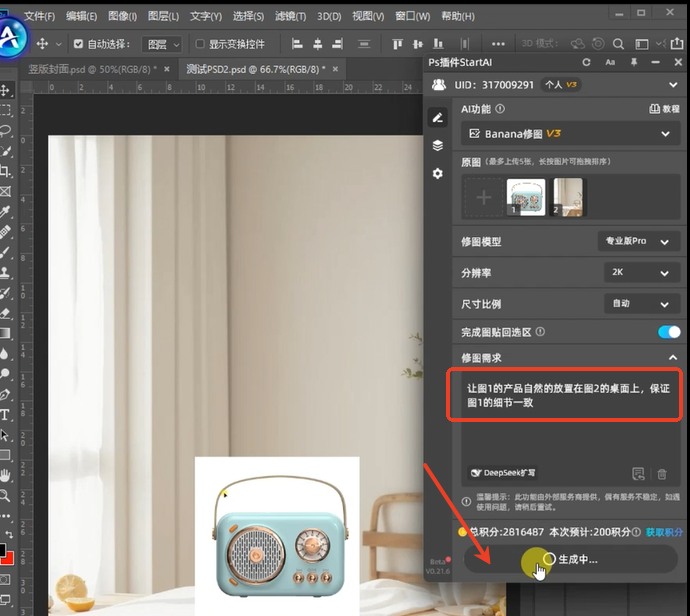Open the layers stack tab in StartAI sidebar
690x616 pixels.
coord(437,145)
